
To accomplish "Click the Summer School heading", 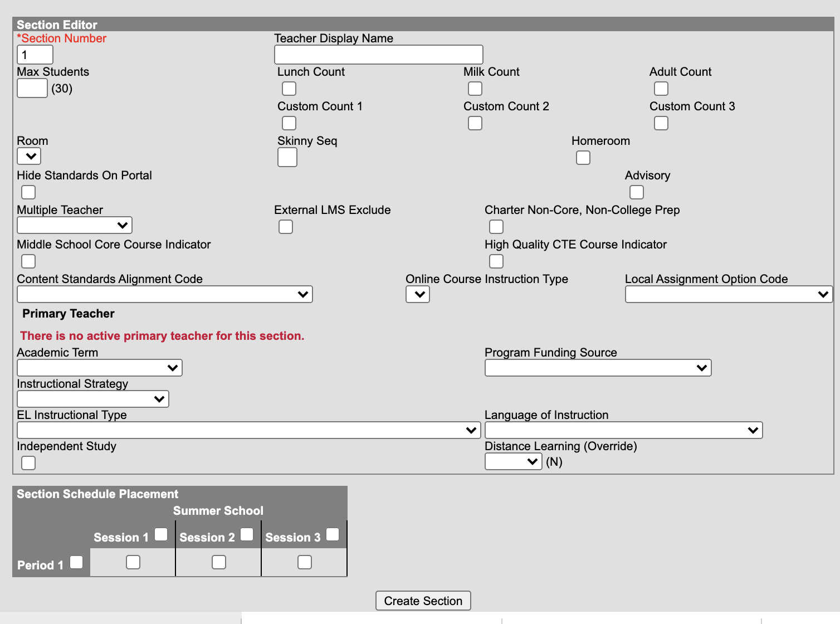I will coord(218,510).
